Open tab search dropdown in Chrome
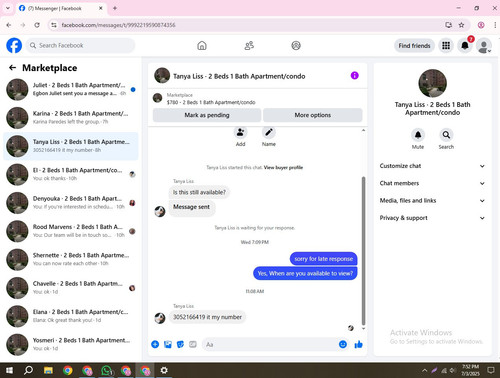 8,8
